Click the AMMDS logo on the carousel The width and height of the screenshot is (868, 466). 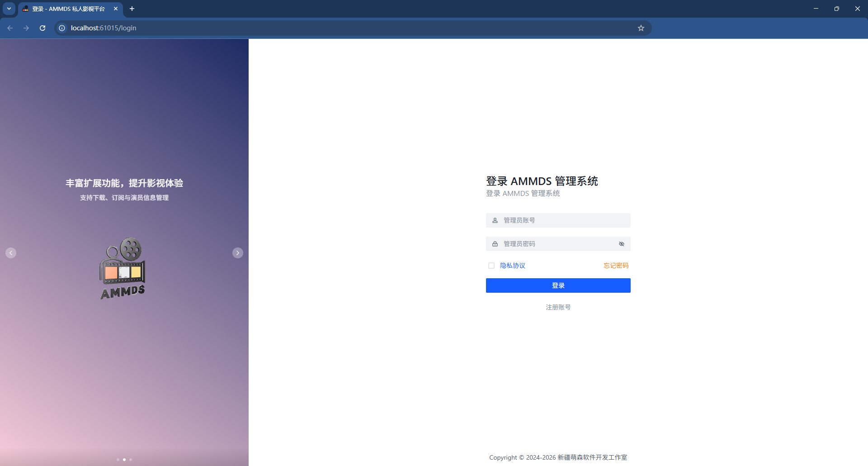(123, 268)
